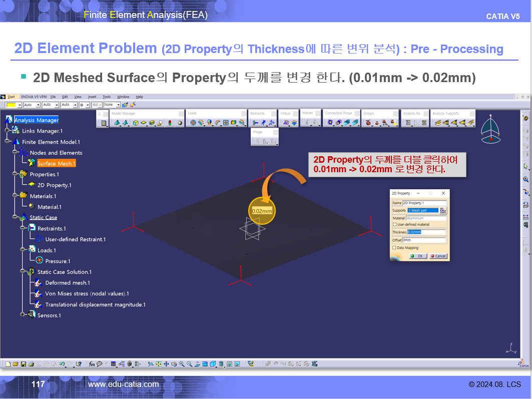Open the yellow color swatch dropdown

point(20,105)
